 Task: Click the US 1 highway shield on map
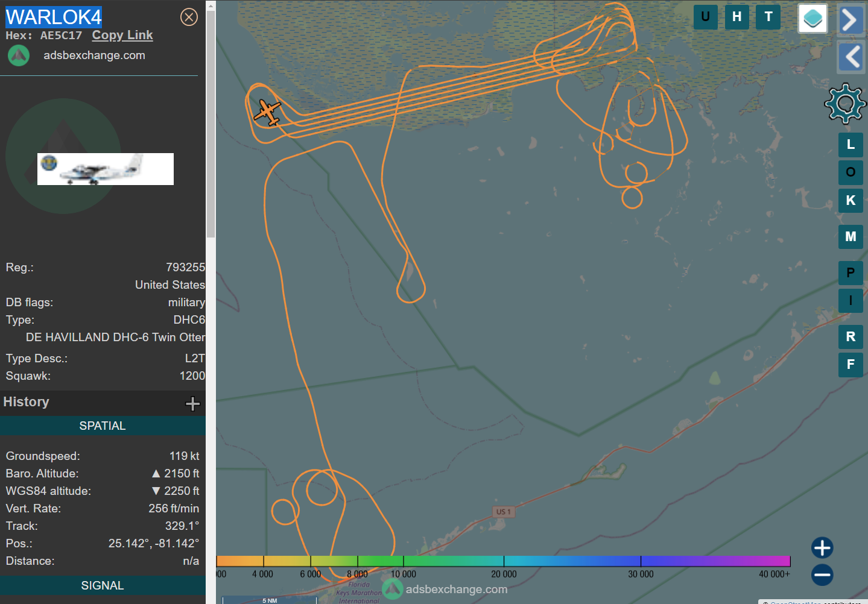(504, 512)
